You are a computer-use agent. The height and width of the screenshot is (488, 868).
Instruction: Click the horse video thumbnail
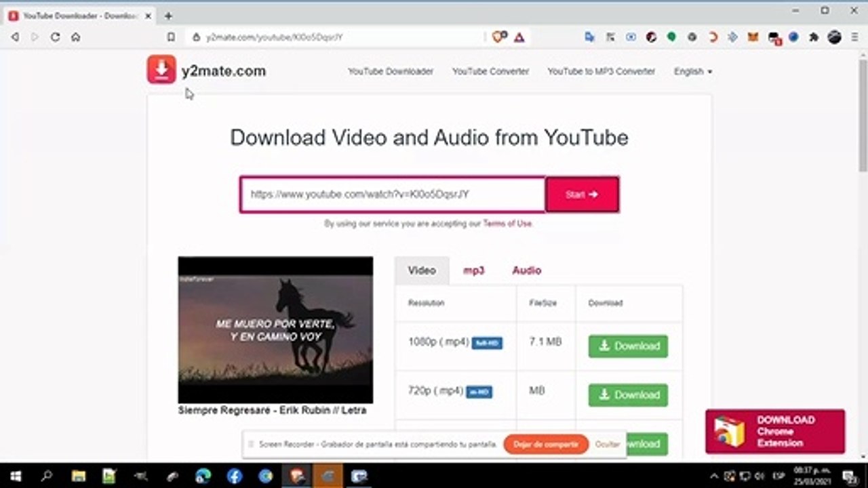(x=275, y=329)
